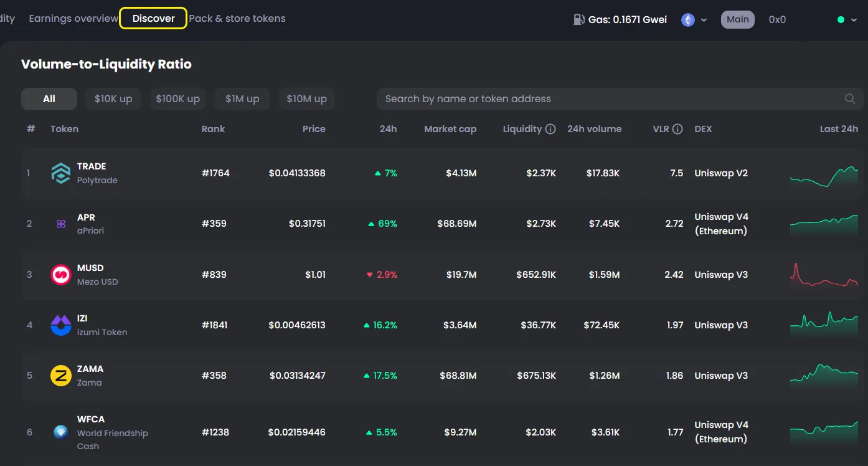Select the All filter

pos(49,98)
